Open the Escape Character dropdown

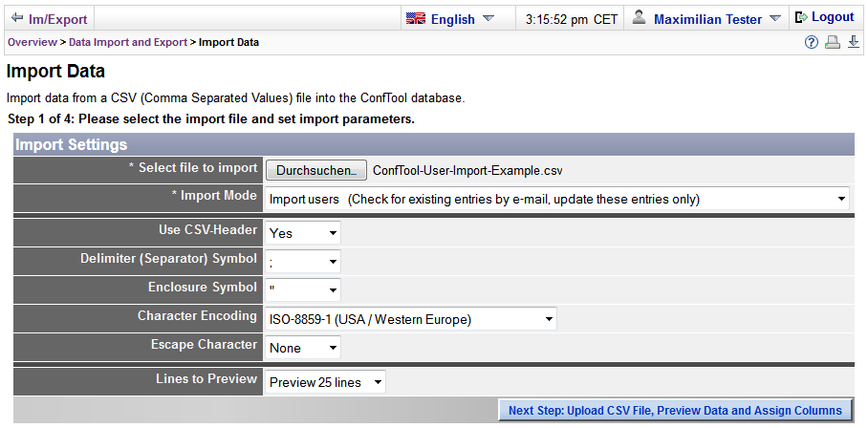point(303,348)
